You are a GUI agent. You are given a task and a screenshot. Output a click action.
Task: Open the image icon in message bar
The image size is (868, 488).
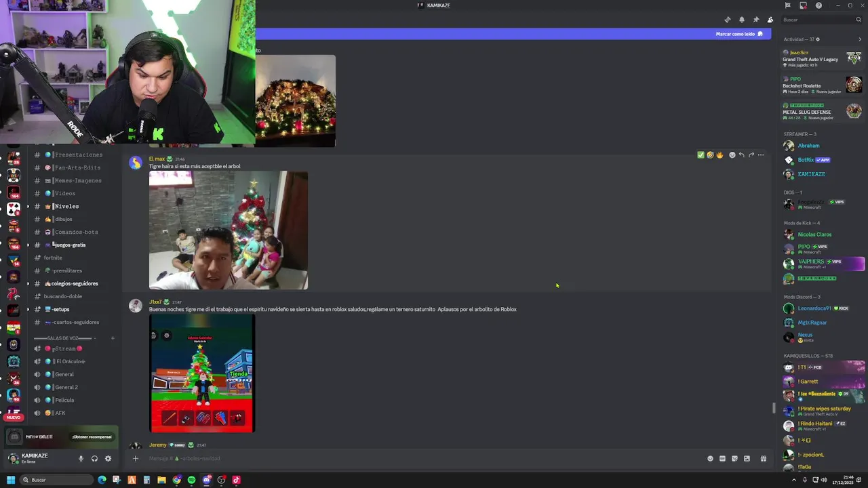pyautogui.click(x=747, y=459)
